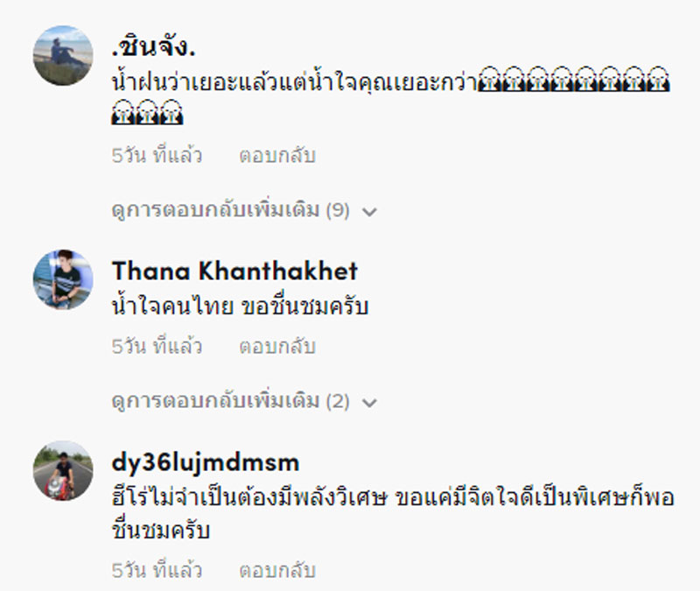
Task: Click ตอบกลับ under Thana Khanthakhet's comment
Action: click(277, 346)
